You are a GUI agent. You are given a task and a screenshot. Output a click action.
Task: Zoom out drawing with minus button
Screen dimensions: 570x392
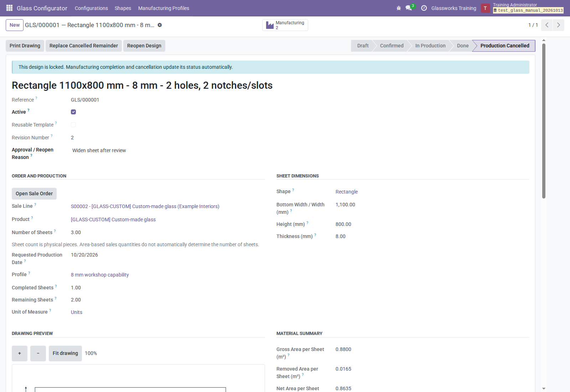click(x=38, y=354)
